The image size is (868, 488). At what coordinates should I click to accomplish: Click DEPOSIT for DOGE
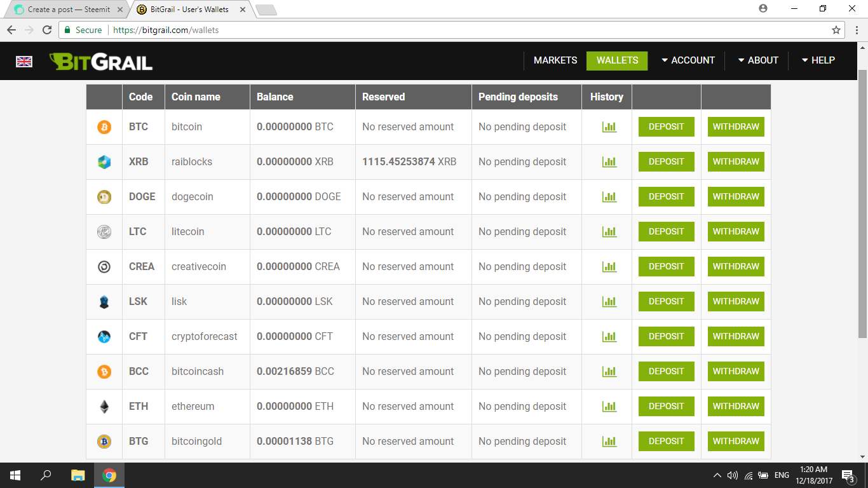666,196
